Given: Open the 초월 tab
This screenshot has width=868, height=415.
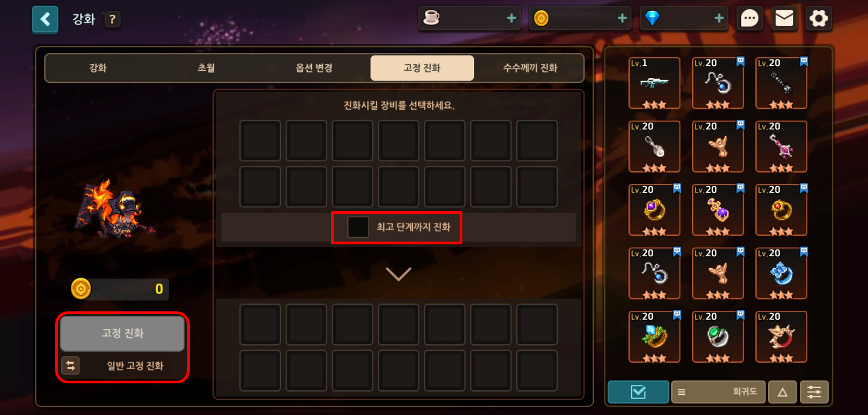Looking at the screenshot, I should coord(206,68).
